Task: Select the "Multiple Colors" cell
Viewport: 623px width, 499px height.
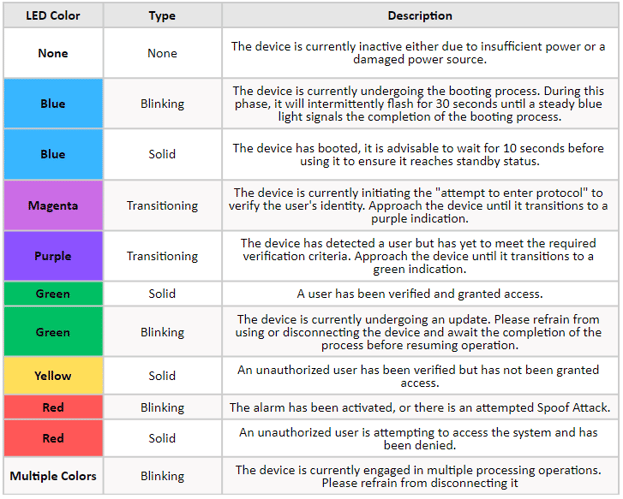Action: point(53,476)
